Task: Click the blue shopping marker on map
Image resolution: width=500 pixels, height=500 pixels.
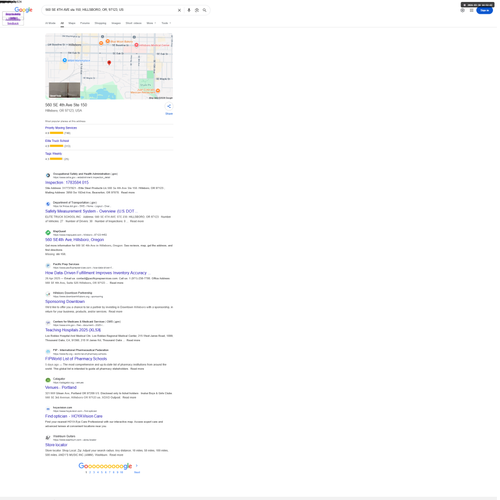Action: 65,60
